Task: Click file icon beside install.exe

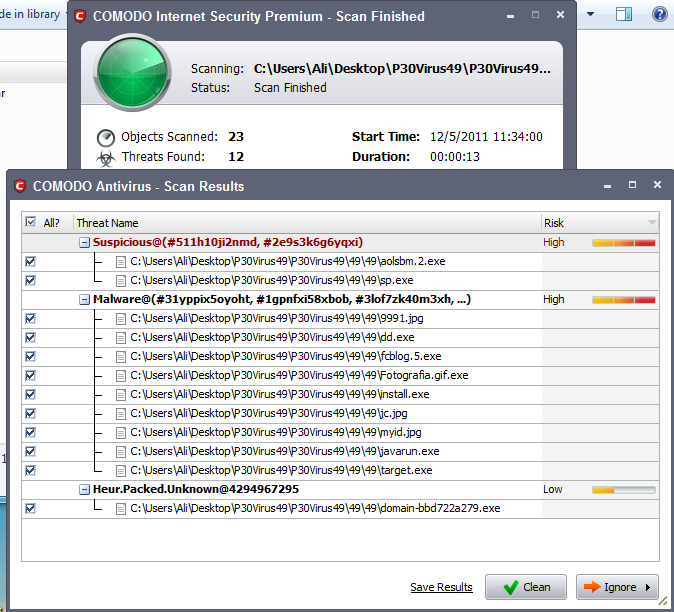Action: [x=121, y=395]
